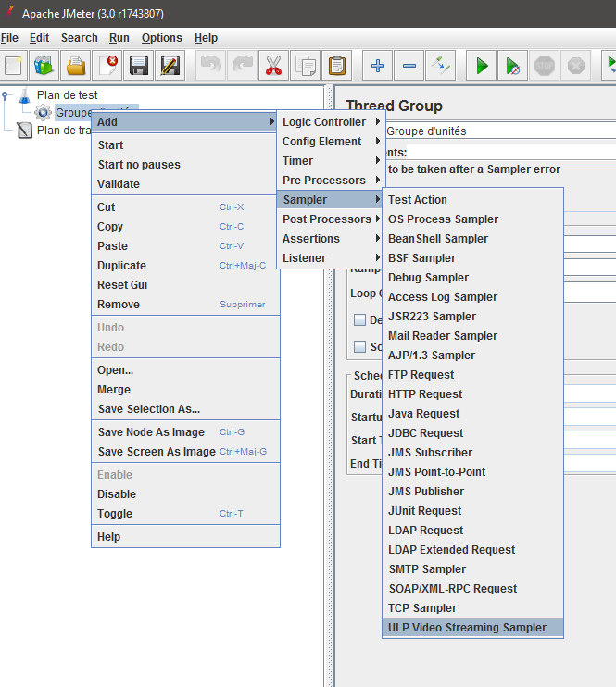Expand the Listener submenu

tap(331, 258)
